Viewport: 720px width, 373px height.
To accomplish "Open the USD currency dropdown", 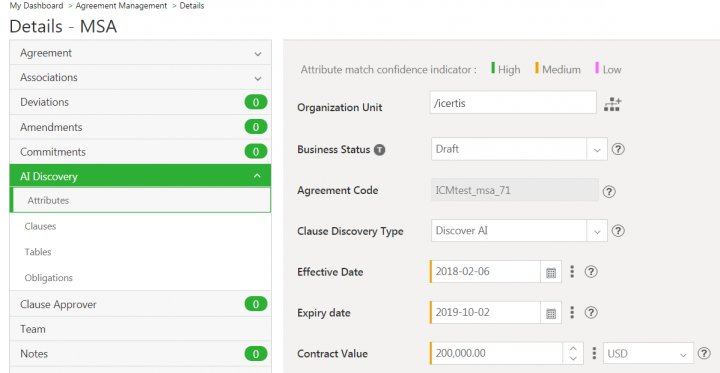I will click(648, 353).
